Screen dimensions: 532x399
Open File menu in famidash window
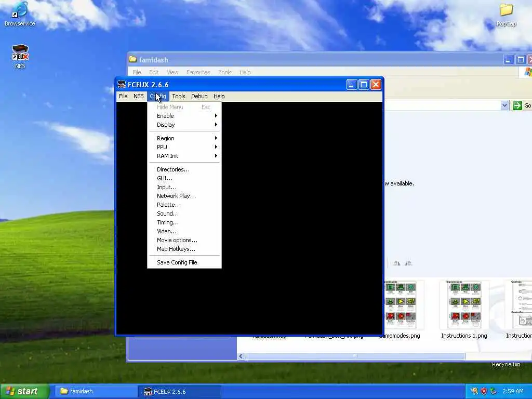[x=137, y=72]
